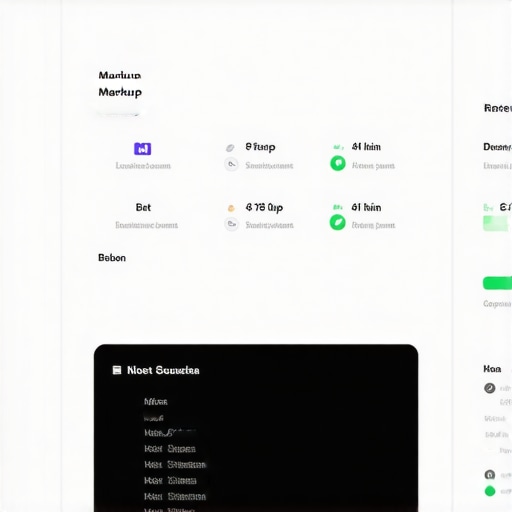Click the bright green button on right panel
Image resolution: width=512 pixels, height=512 pixels.
pyautogui.click(x=497, y=283)
